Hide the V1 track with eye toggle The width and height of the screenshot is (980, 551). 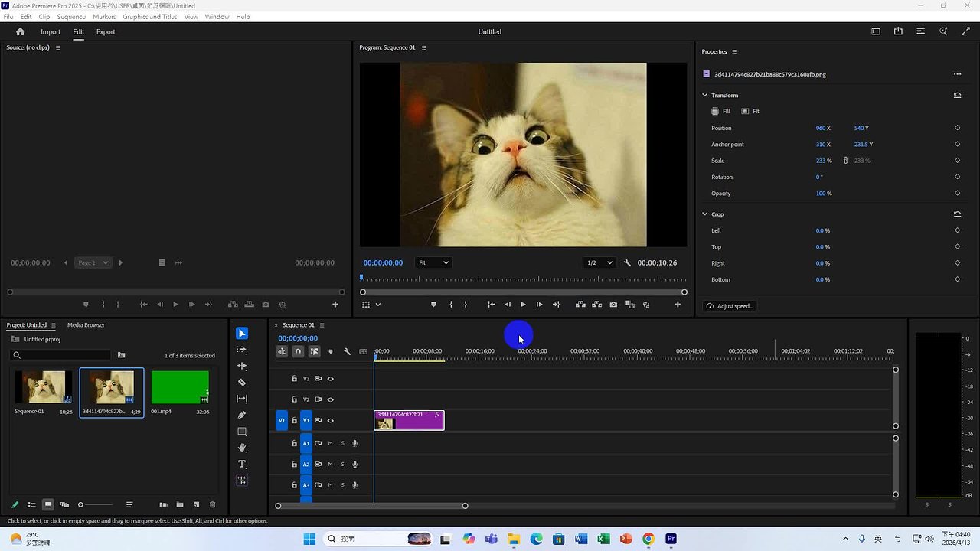pyautogui.click(x=330, y=420)
